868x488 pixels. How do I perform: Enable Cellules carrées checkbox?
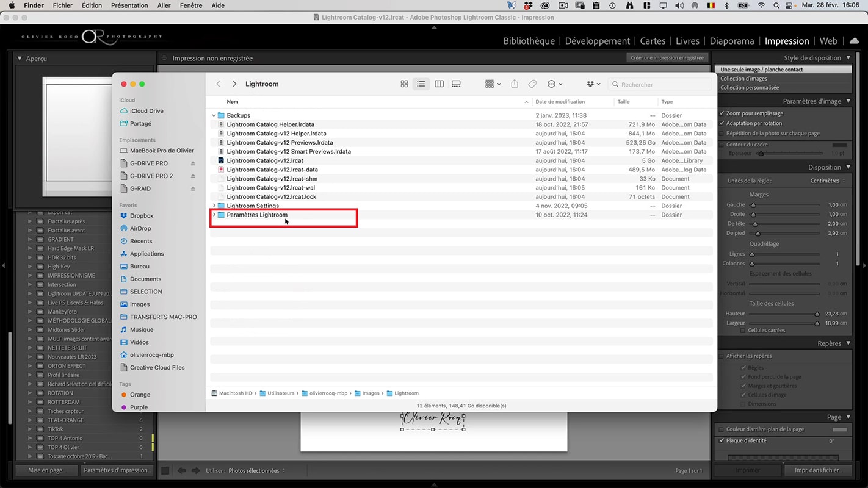click(743, 331)
